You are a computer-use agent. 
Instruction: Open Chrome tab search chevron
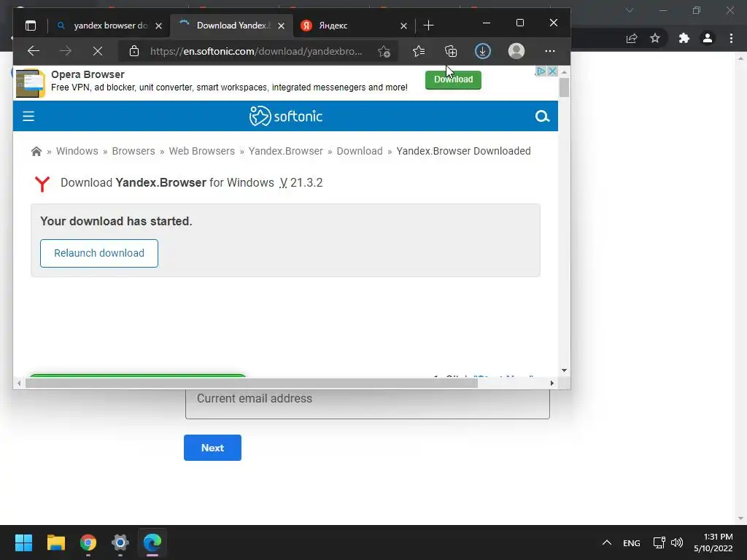pyautogui.click(x=630, y=10)
